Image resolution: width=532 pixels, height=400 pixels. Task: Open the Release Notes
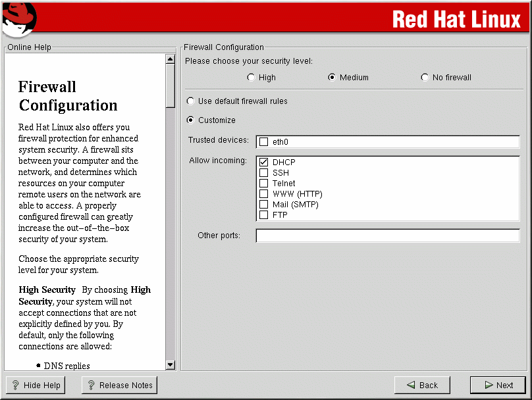click(x=119, y=386)
